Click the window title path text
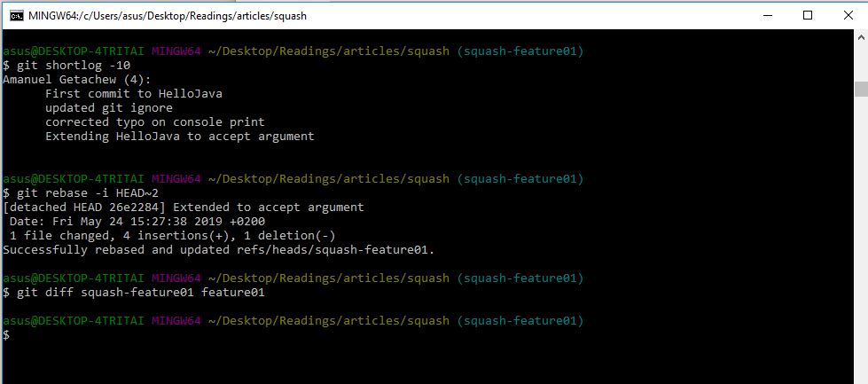 tap(168, 16)
